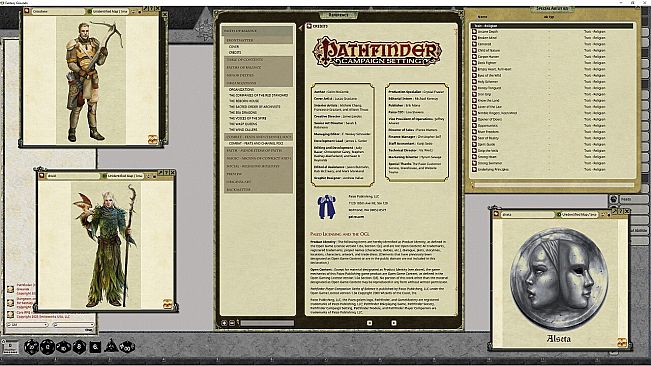The height and width of the screenshot is (366, 651).
Task: Click the modifier box beside the dice
Action: (x=10, y=347)
